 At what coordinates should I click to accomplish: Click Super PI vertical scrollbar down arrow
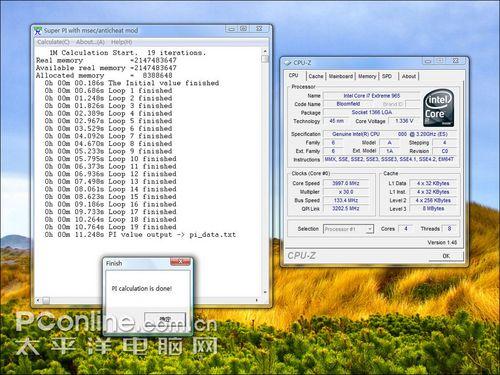coord(265,292)
